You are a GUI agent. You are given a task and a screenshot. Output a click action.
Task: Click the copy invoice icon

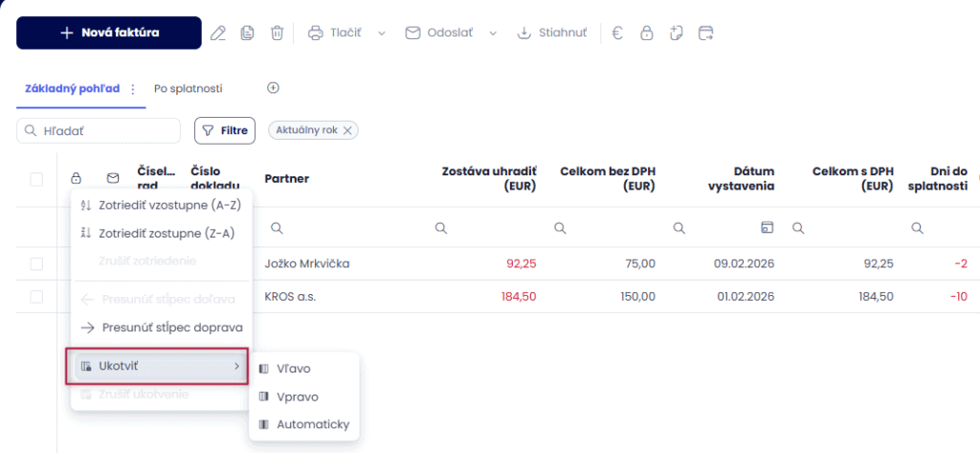point(247,34)
